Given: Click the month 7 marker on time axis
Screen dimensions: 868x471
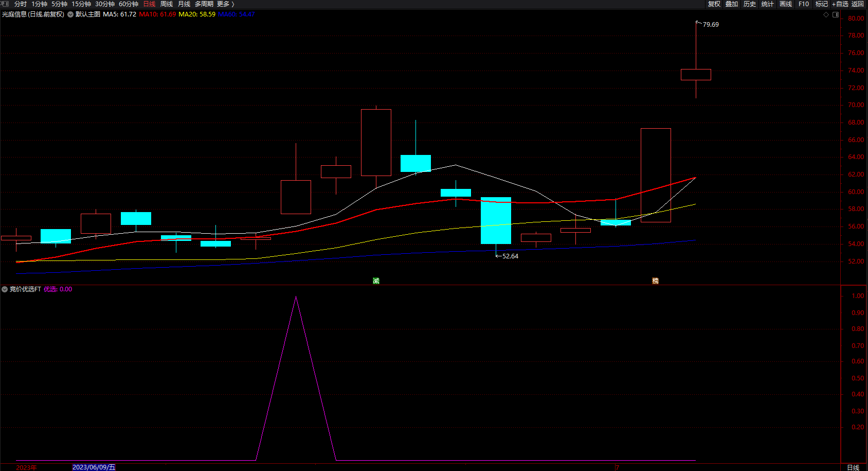Looking at the screenshot, I should (618, 467).
